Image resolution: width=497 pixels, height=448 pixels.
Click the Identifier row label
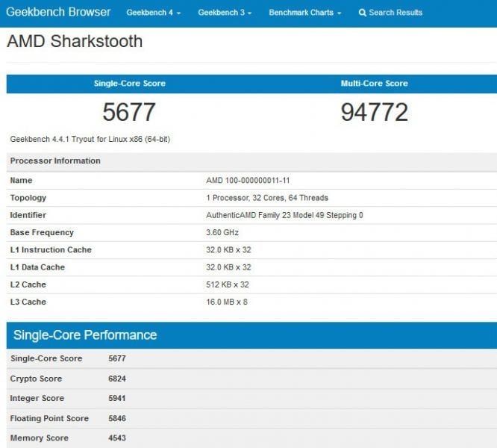click(x=28, y=215)
